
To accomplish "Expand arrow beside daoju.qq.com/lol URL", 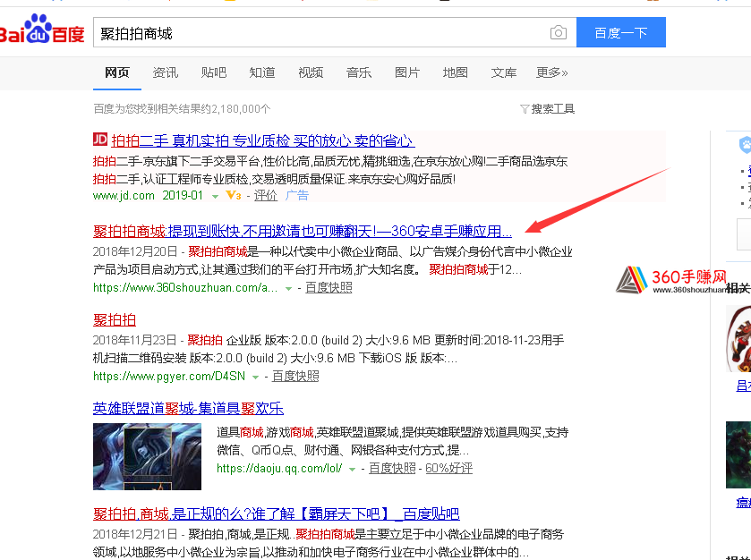I will 352,469.
